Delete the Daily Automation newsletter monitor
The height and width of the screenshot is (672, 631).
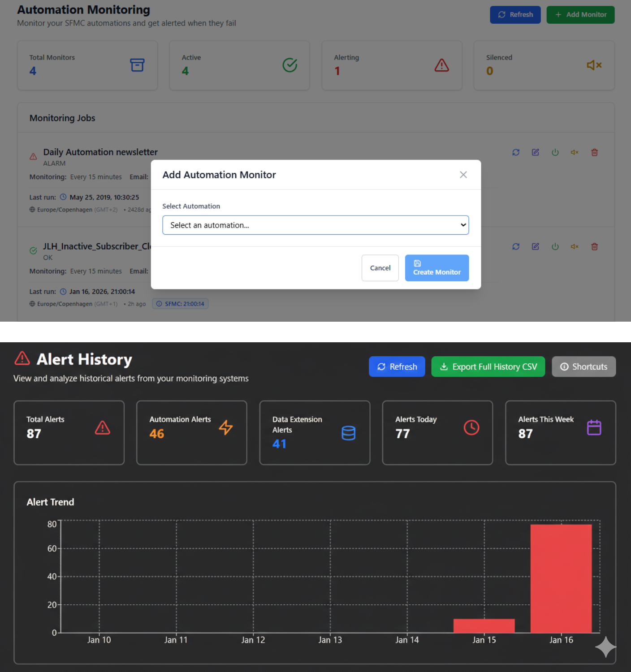point(595,152)
